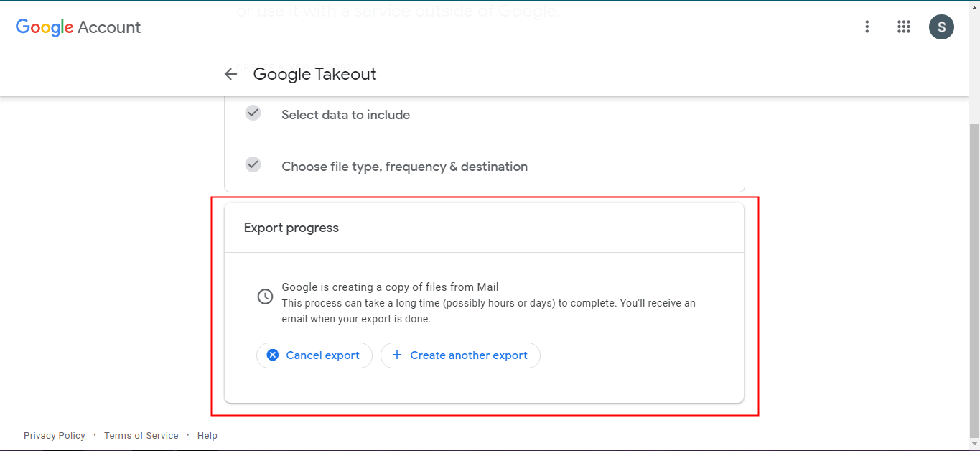Screen dimensions: 980x451
Task: Click the X icon on Cancel export
Action: click(273, 355)
